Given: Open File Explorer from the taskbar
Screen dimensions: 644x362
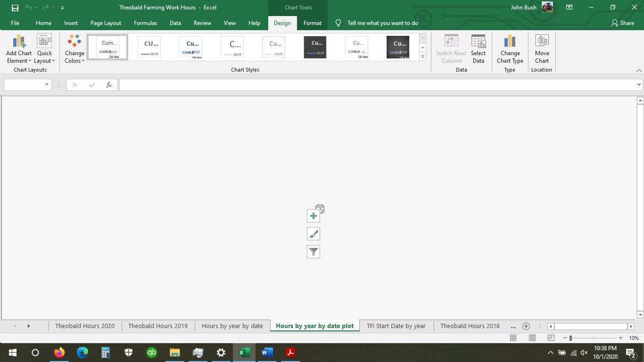Looking at the screenshot, I should coord(175,353).
